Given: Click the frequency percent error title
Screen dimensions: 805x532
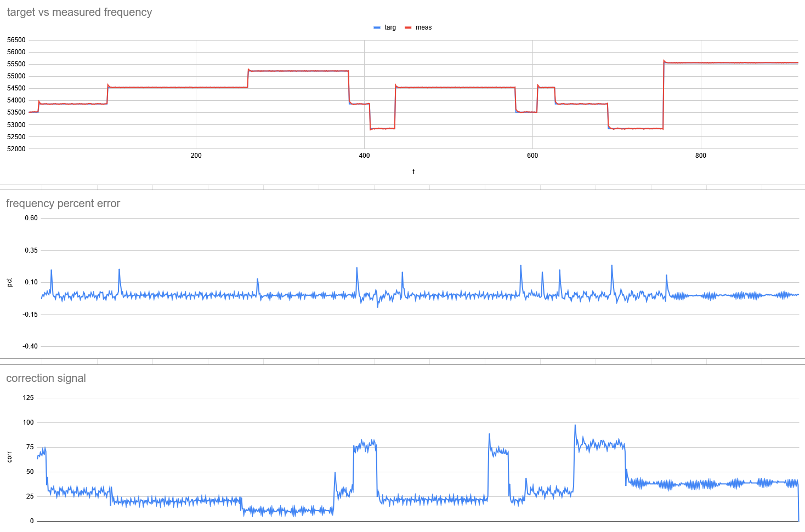Looking at the screenshot, I should tap(63, 203).
